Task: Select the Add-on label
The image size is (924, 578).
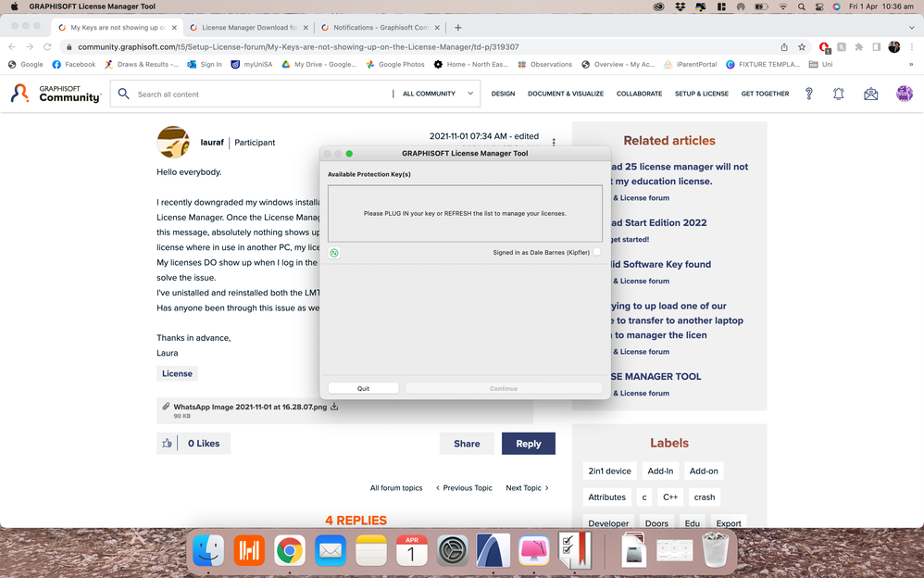Action: click(x=704, y=471)
